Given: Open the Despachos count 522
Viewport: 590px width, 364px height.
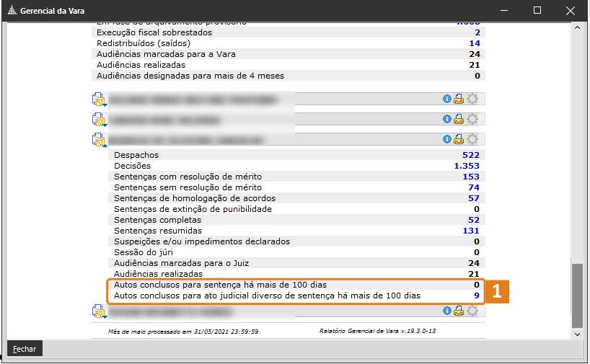Looking at the screenshot, I should coord(472,155).
